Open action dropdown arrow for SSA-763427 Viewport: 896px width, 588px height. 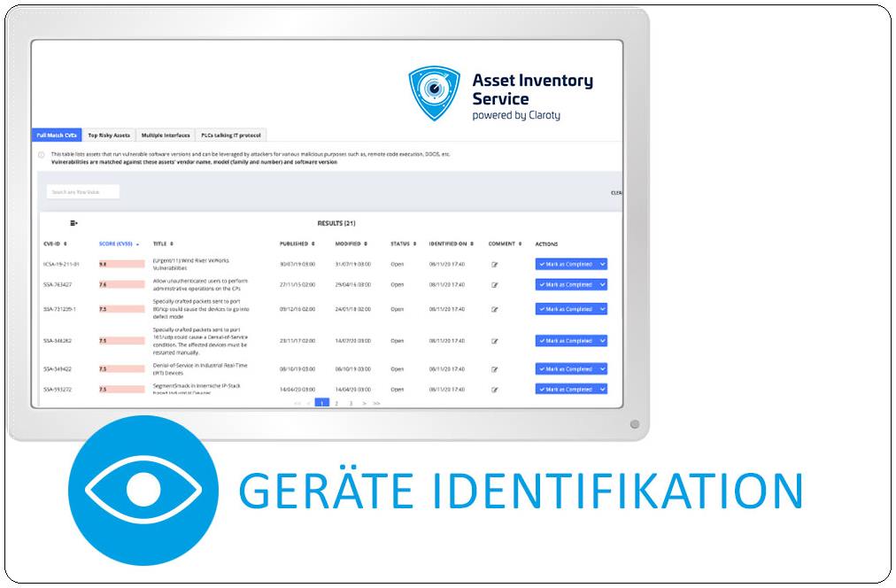click(x=602, y=285)
